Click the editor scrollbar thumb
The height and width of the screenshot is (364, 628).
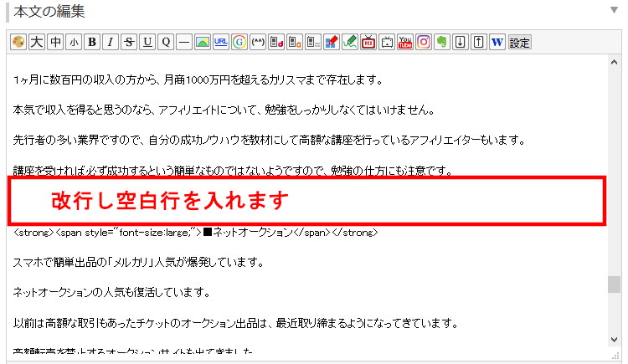pos(614,285)
